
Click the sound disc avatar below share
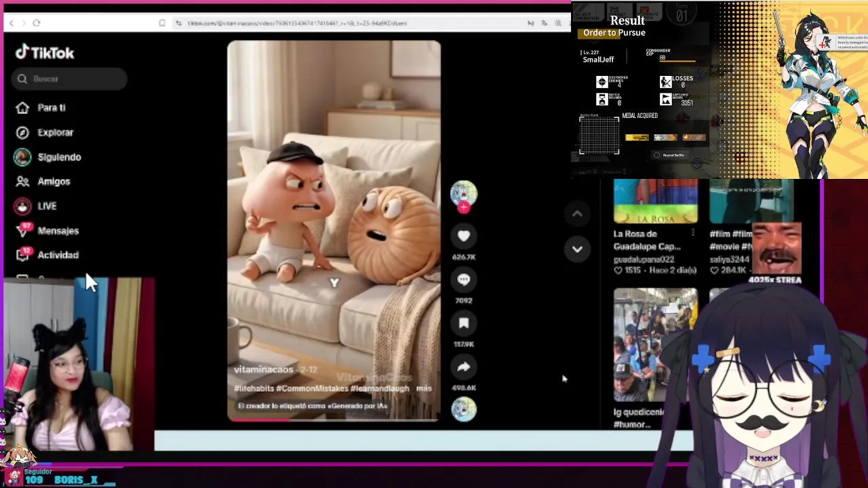(x=464, y=409)
